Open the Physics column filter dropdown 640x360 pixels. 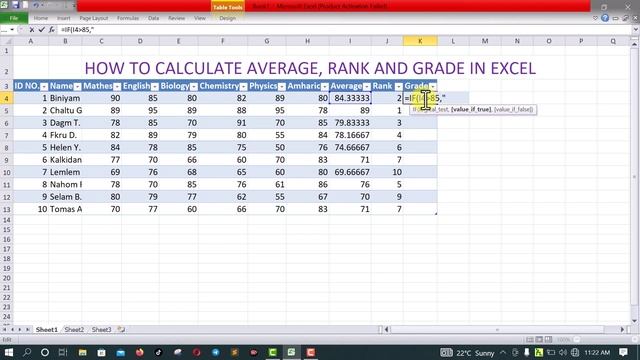coord(282,87)
